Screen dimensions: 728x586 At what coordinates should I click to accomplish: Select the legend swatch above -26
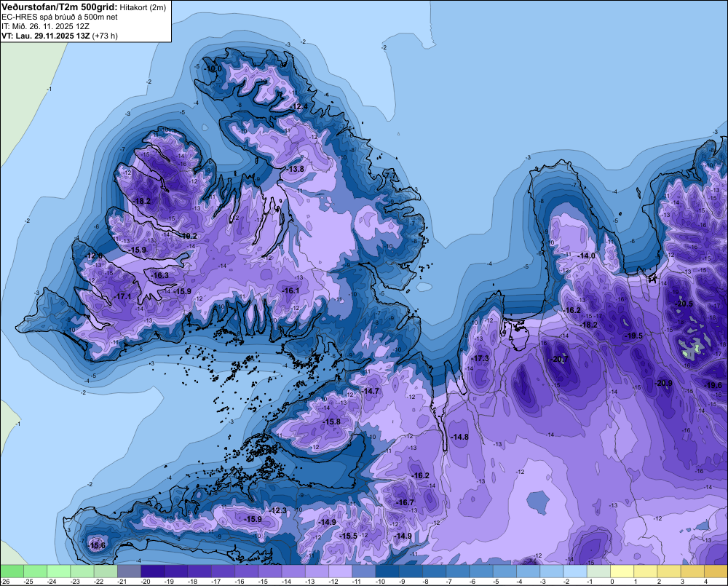(12, 571)
